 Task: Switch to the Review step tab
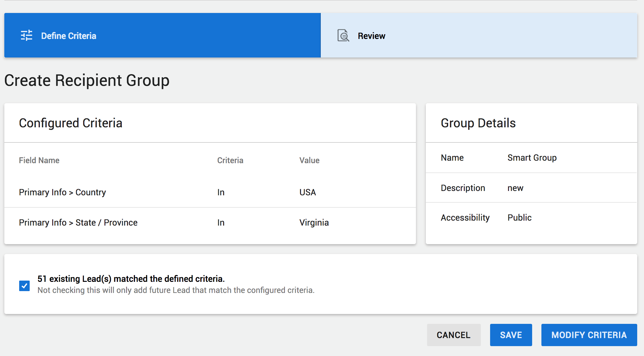pyautogui.click(x=479, y=35)
